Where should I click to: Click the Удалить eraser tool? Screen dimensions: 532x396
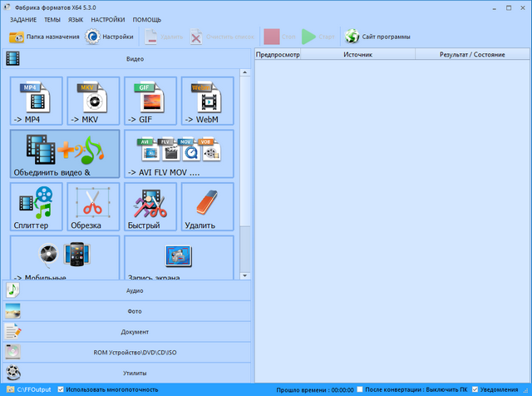point(207,207)
